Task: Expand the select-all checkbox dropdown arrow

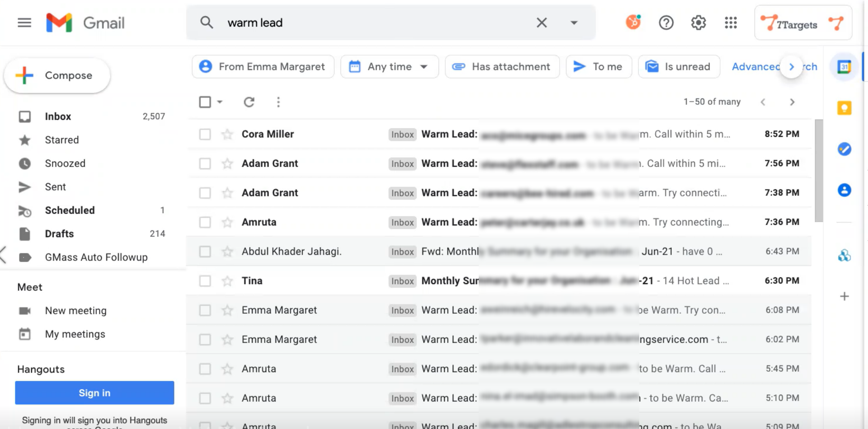Action: [x=220, y=102]
